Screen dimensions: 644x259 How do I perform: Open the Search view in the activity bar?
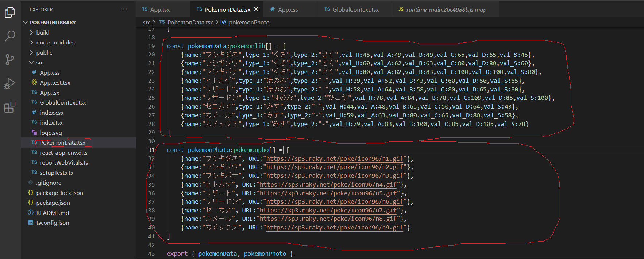10,36
